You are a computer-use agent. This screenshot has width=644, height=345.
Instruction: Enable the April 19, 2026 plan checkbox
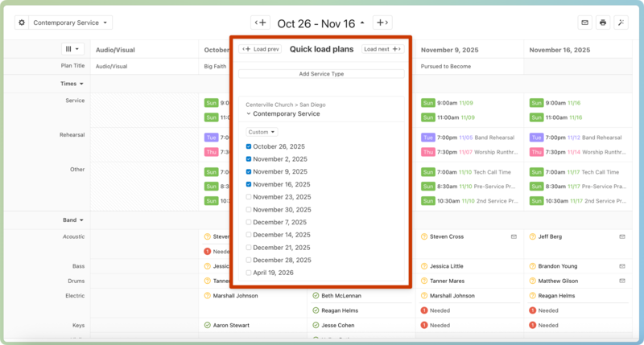tap(249, 273)
